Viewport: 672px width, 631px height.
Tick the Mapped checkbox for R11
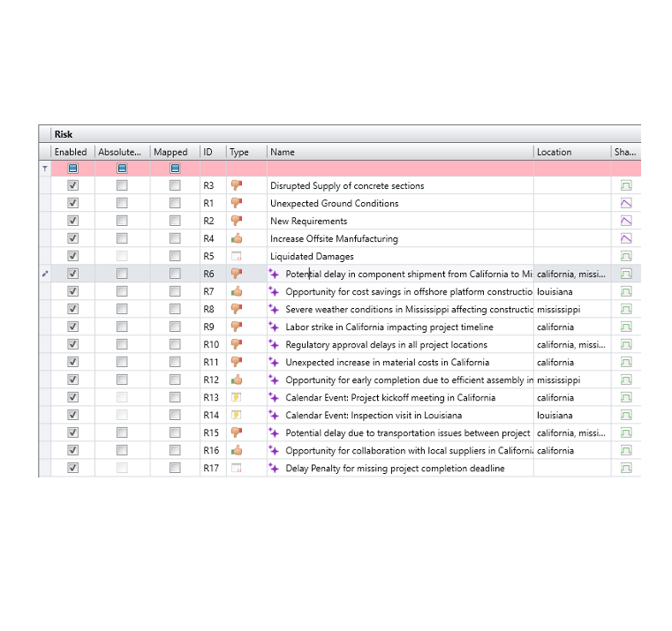[x=175, y=362]
